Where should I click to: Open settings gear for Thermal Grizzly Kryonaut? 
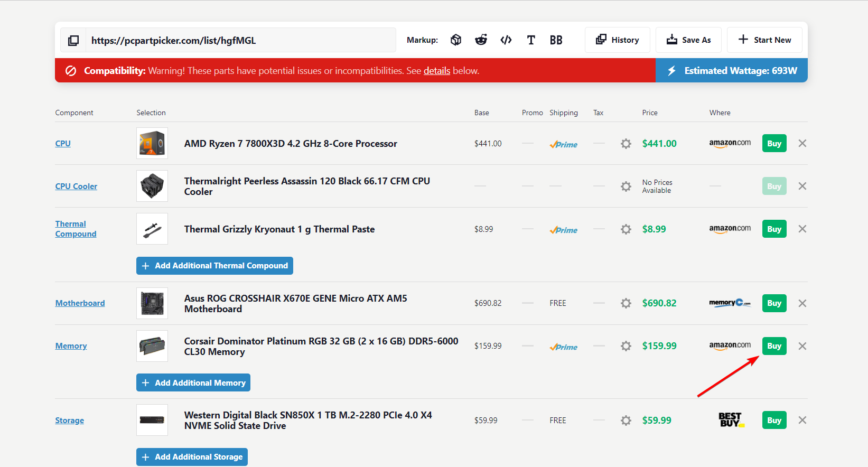(626, 229)
